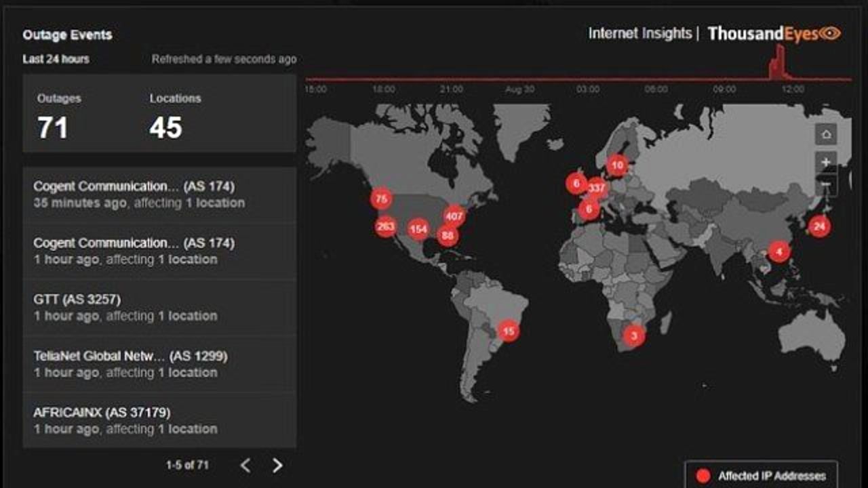
Task: Click the ThousandEyes eye logo
Action: [830, 33]
